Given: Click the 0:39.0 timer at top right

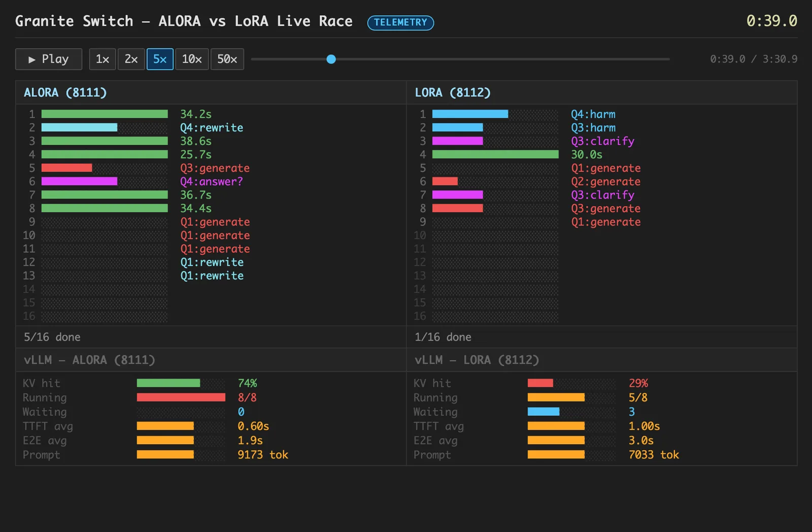Looking at the screenshot, I should [x=771, y=21].
